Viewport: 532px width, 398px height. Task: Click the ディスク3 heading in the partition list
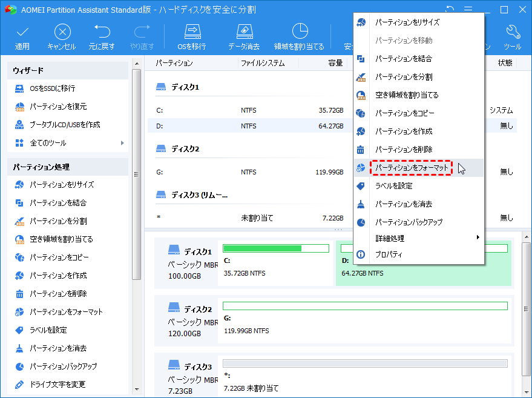200,195
